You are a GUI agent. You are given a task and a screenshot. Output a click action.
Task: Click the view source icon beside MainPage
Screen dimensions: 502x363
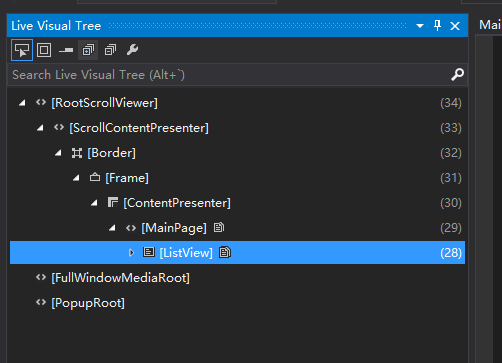219,228
